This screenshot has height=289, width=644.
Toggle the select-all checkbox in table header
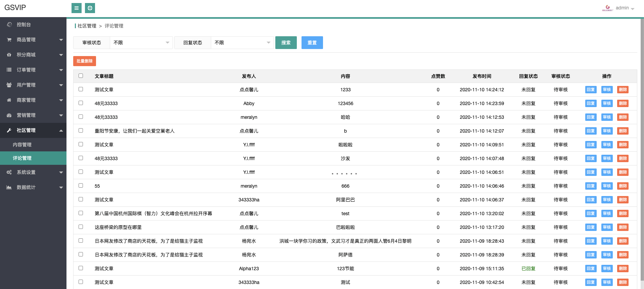[81, 76]
